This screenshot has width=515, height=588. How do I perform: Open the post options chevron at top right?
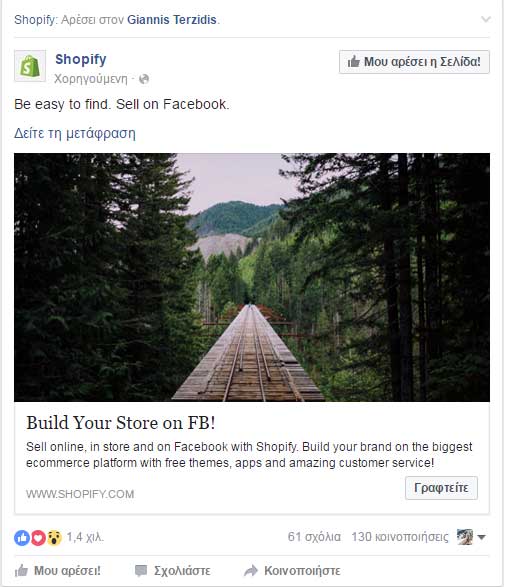coord(486,19)
